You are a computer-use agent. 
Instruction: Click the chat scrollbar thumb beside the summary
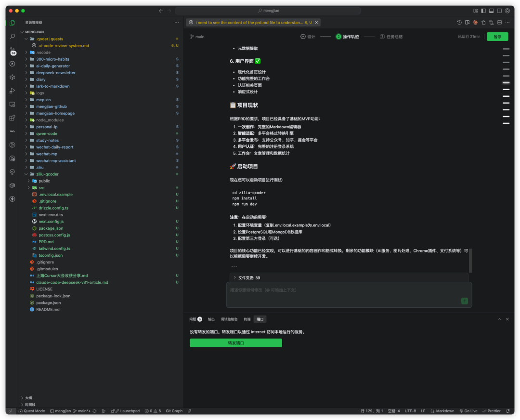[470, 261]
